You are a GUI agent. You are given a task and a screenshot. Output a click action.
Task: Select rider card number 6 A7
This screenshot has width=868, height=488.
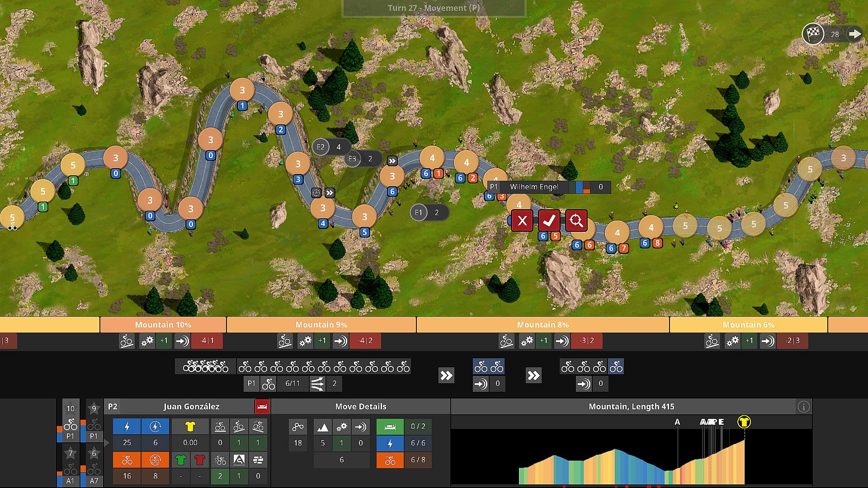tap(94, 465)
